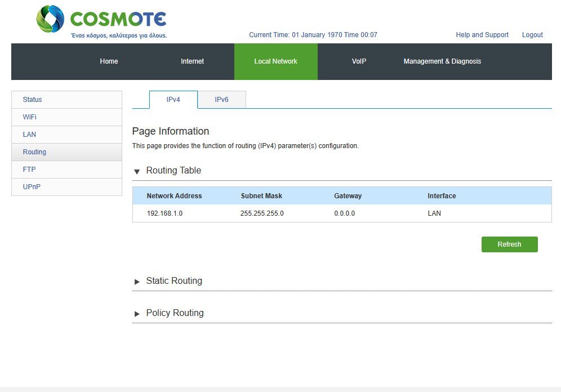Open the Home menu

[109, 61]
